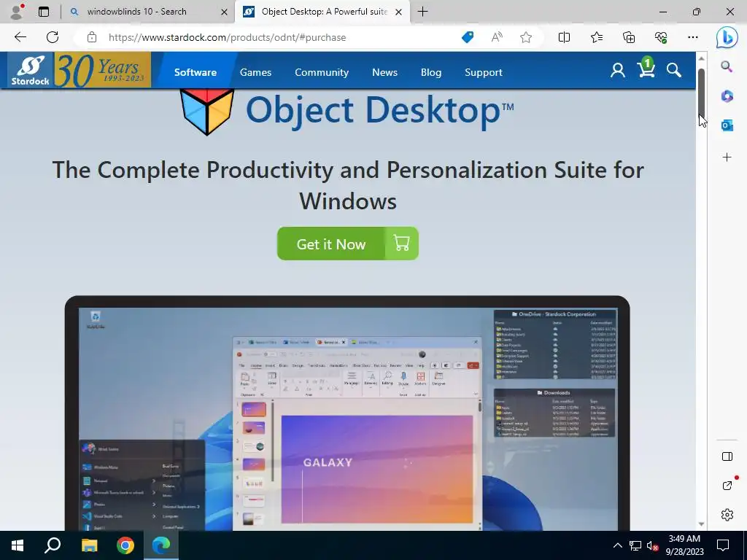747x560 pixels.
Task: Open the Windows Start menu
Action: 18,545
